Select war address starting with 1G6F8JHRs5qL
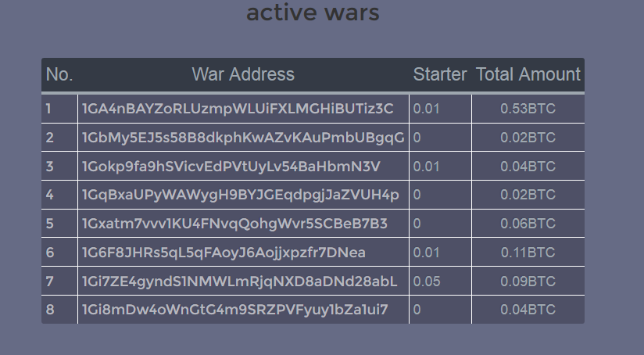The height and width of the screenshot is (355, 644). pos(224,253)
